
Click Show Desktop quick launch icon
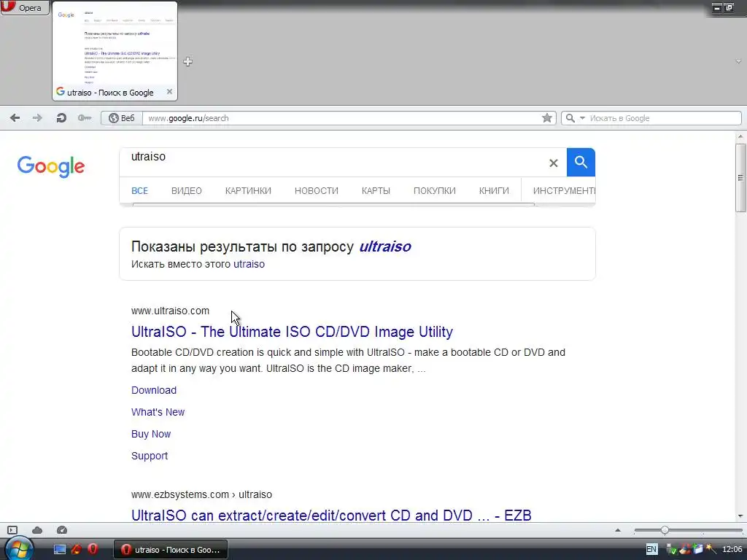60,550
